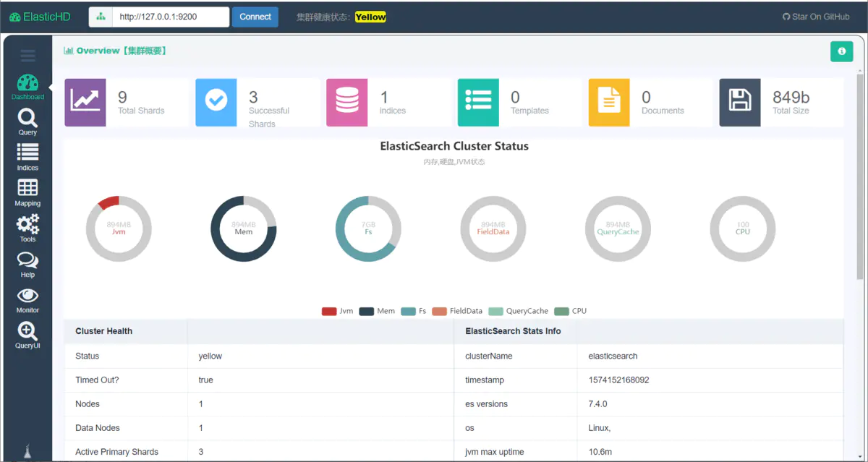This screenshot has width=868, height=462.
Task: Click the ElasticSearch Stats Info header
Action: tap(513, 331)
